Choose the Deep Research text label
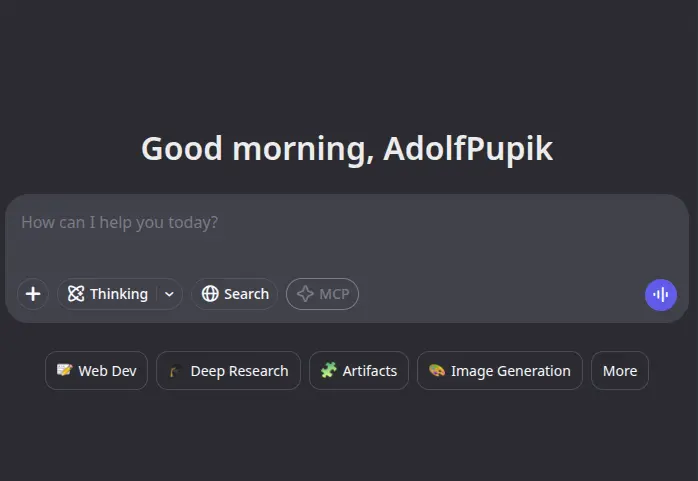 pyautogui.click(x=239, y=371)
